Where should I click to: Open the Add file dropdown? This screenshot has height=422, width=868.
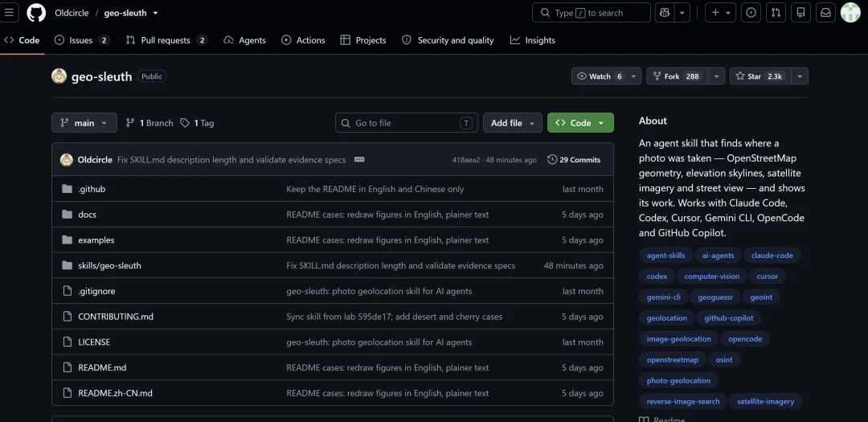tap(513, 123)
